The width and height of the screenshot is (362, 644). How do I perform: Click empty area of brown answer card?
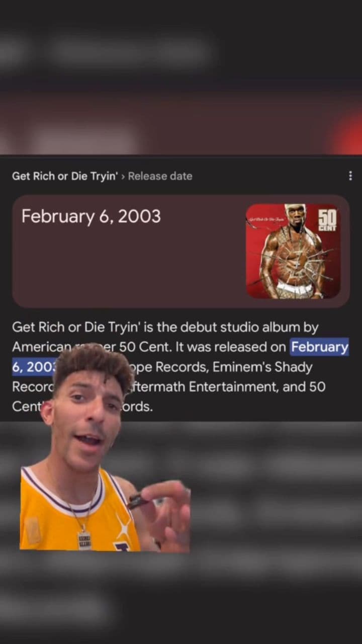(131, 267)
